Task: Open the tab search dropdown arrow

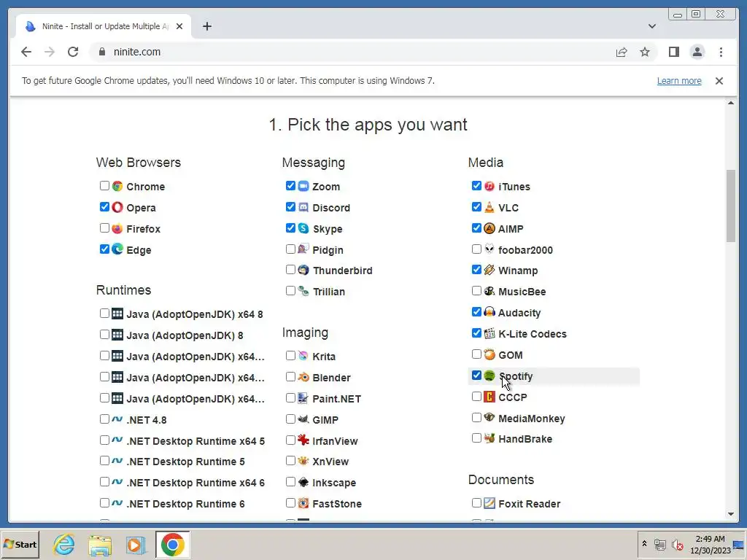Action: click(x=651, y=26)
